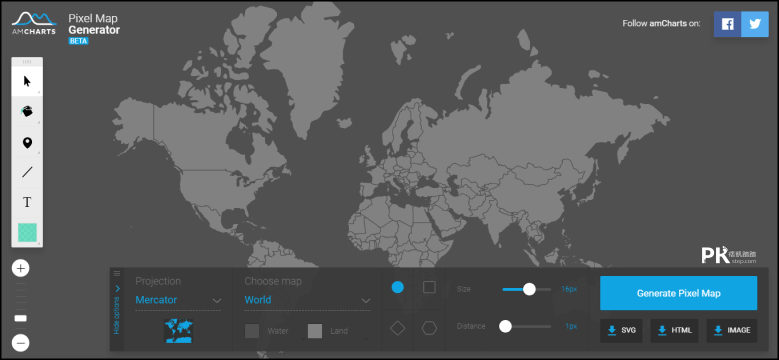The height and width of the screenshot is (360, 779).
Task: Select the line drawing tool
Action: 27,172
